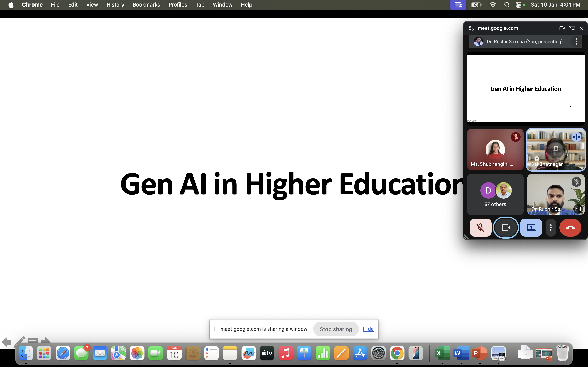
Task: Click the back to tab camera icon
Action: tap(562, 28)
